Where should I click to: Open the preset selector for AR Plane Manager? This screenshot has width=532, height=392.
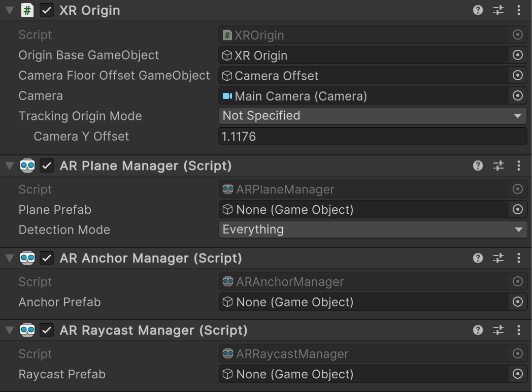coord(498,166)
